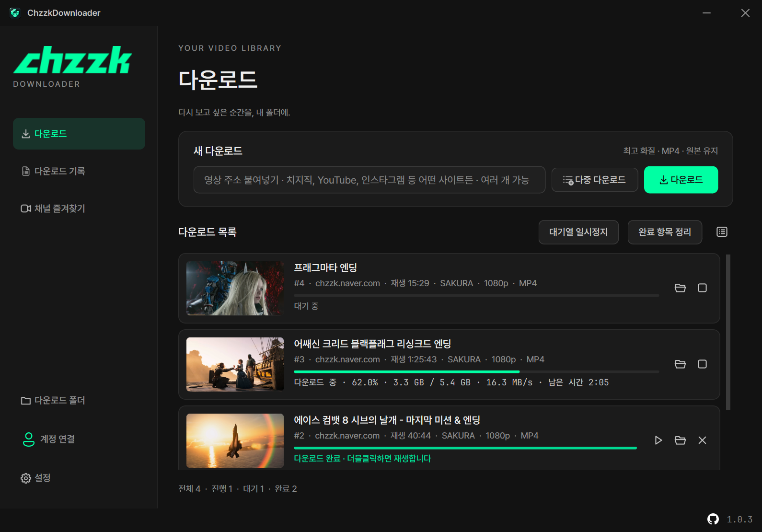Stop the 프래그마타 엔딩 download
Screen dimensions: 762x532
(702, 288)
